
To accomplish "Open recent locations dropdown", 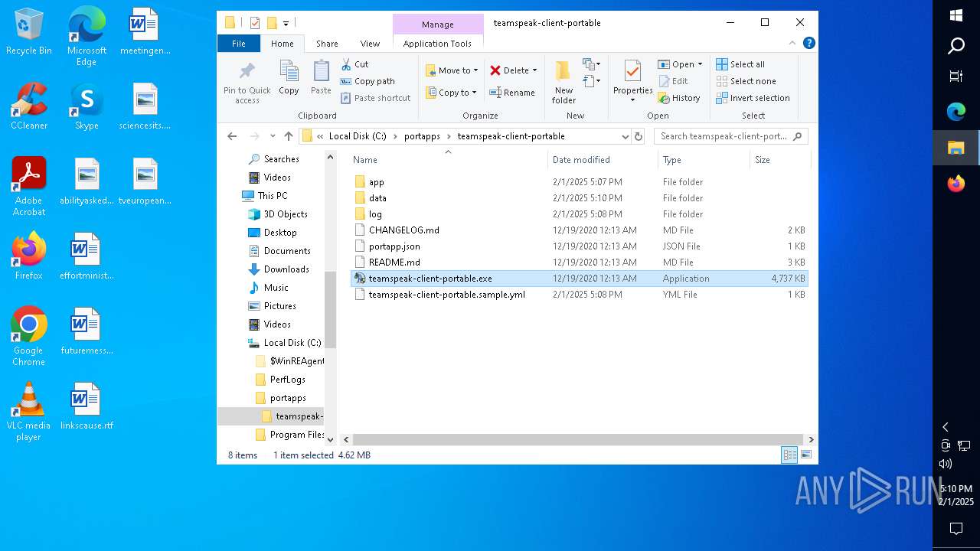I will [273, 136].
